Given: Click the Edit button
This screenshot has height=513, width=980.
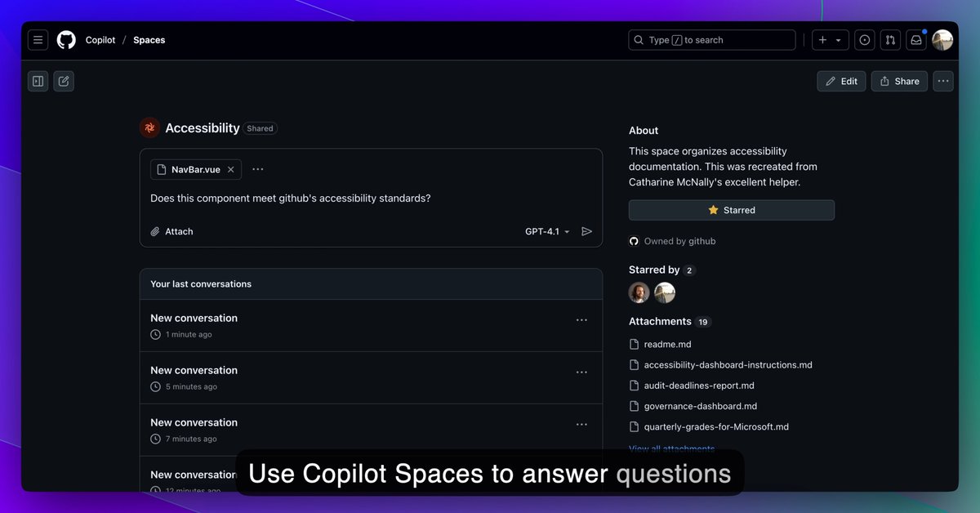Looking at the screenshot, I should pos(841,81).
